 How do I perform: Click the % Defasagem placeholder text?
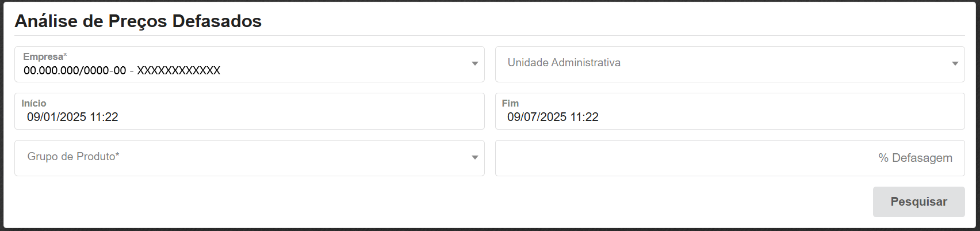[x=915, y=158]
